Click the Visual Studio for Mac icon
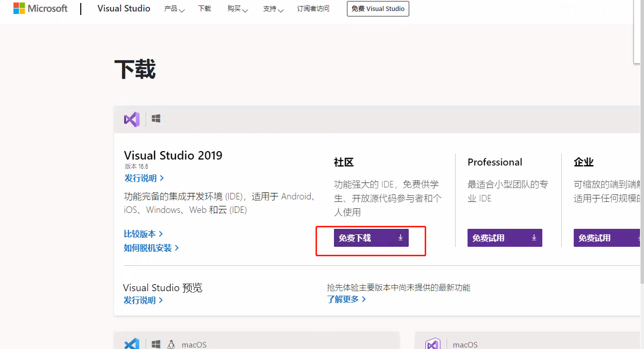The height and width of the screenshot is (349, 644). point(433,344)
